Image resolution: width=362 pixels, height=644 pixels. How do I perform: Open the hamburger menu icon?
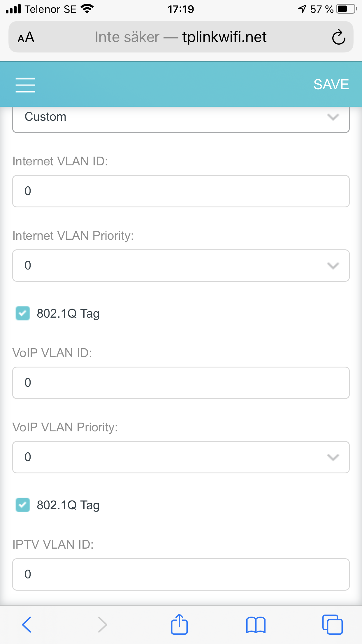tap(25, 85)
